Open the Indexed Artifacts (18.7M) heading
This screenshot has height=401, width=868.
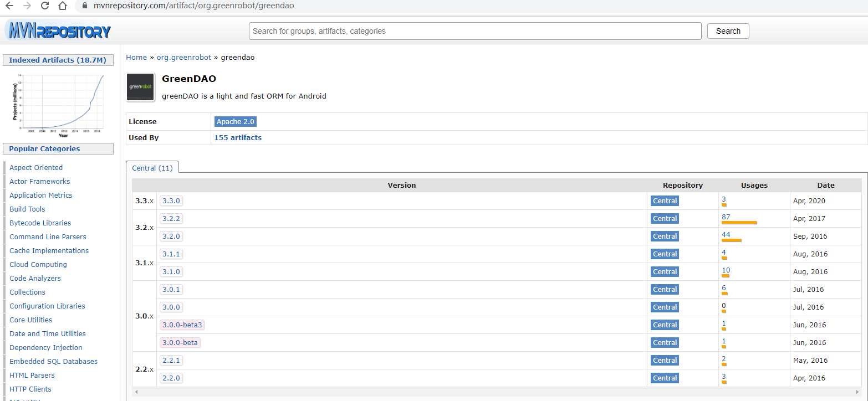pos(57,60)
